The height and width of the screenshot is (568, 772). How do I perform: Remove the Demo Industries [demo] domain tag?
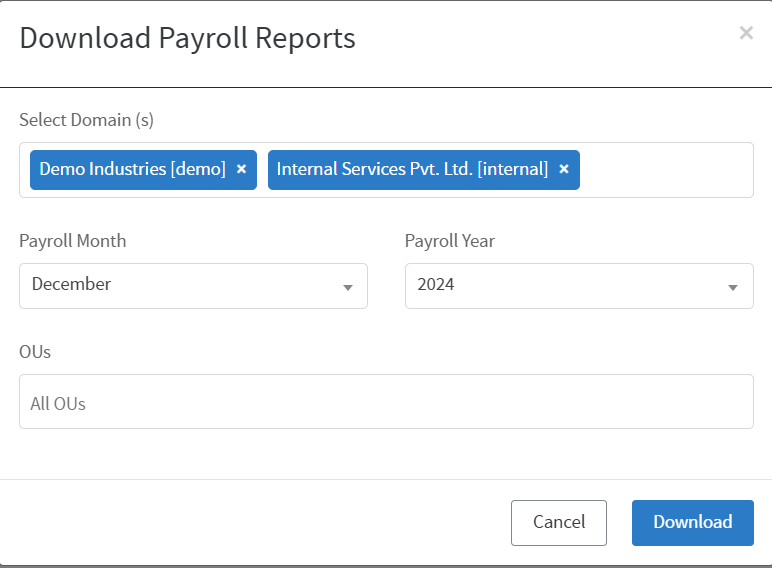[241, 170]
